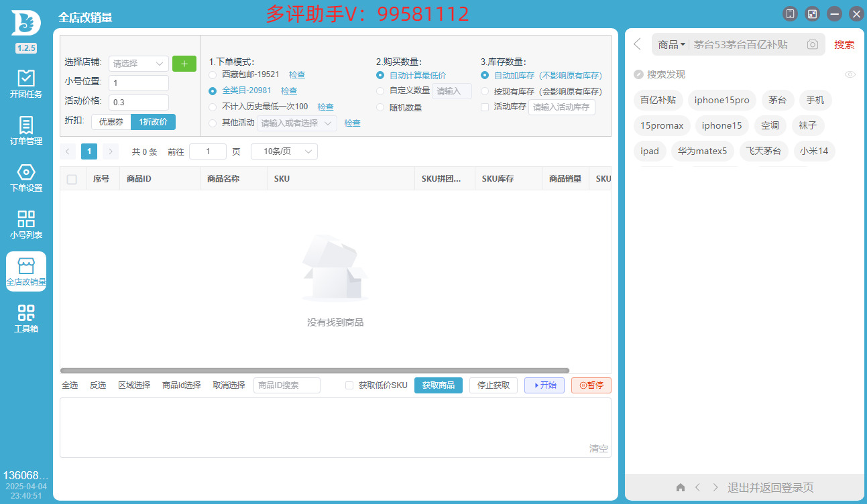The width and height of the screenshot is (867, 504).
Task: Select 按现有库存 stock option
Action: click(485, 91)
